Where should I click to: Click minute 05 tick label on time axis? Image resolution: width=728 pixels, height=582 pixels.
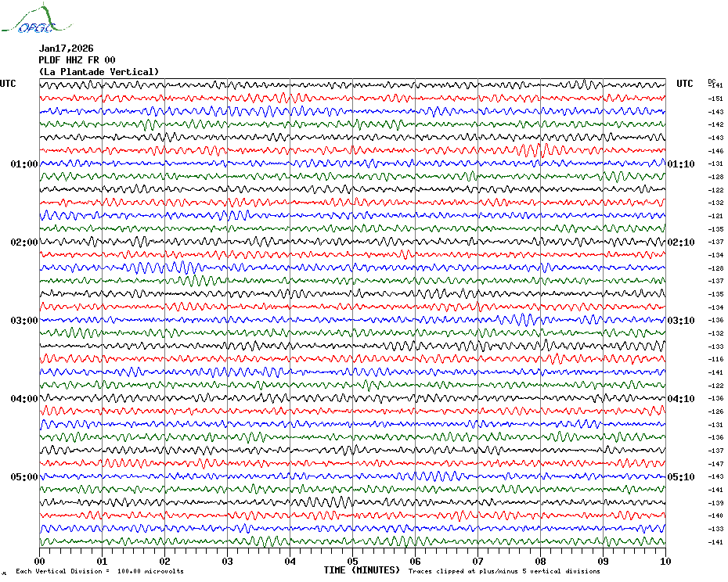click(352, 562)
